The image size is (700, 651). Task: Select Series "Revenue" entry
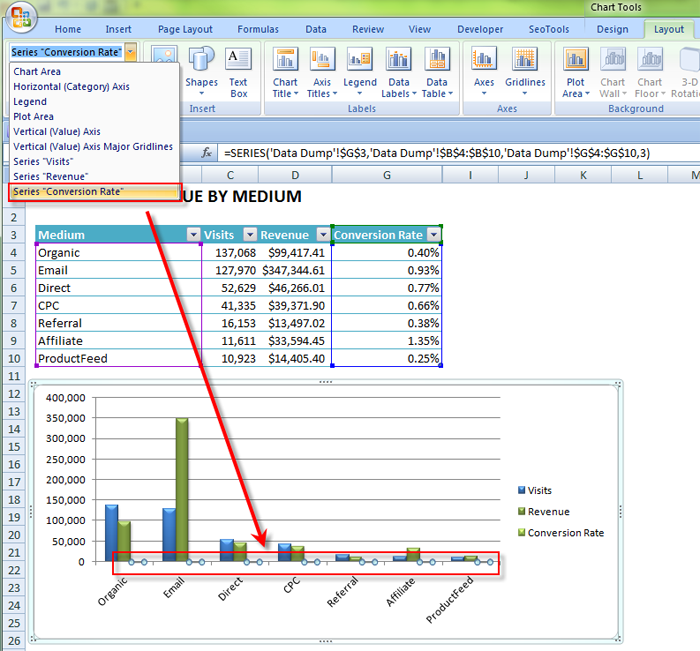pyautogui.click(x=95, y=176)
